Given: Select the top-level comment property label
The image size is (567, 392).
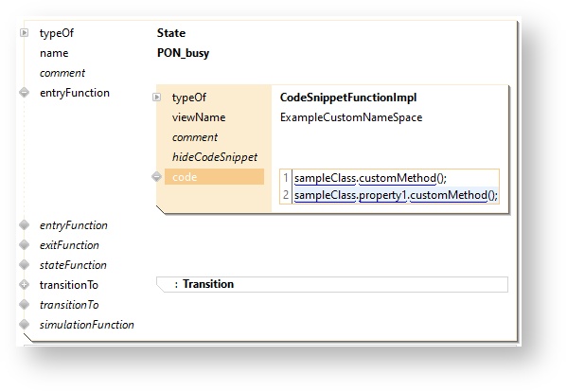Looking at the screenshot, I should [62, 73].
